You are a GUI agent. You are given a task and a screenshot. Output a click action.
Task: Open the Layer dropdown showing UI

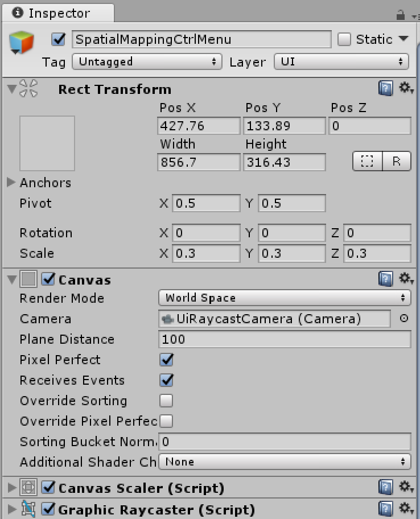coord(341,61)
